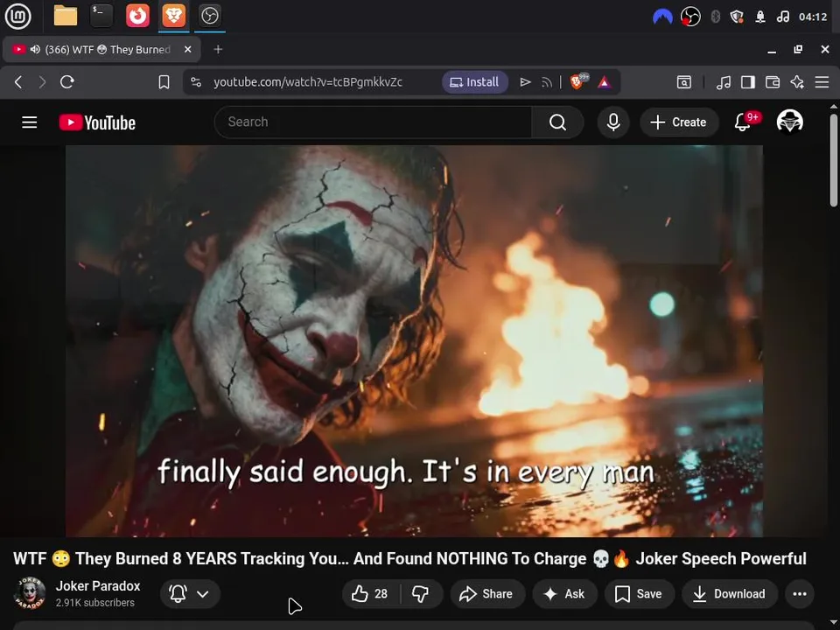Install the YouTube app button
The image size is (840, 630).
474,82
